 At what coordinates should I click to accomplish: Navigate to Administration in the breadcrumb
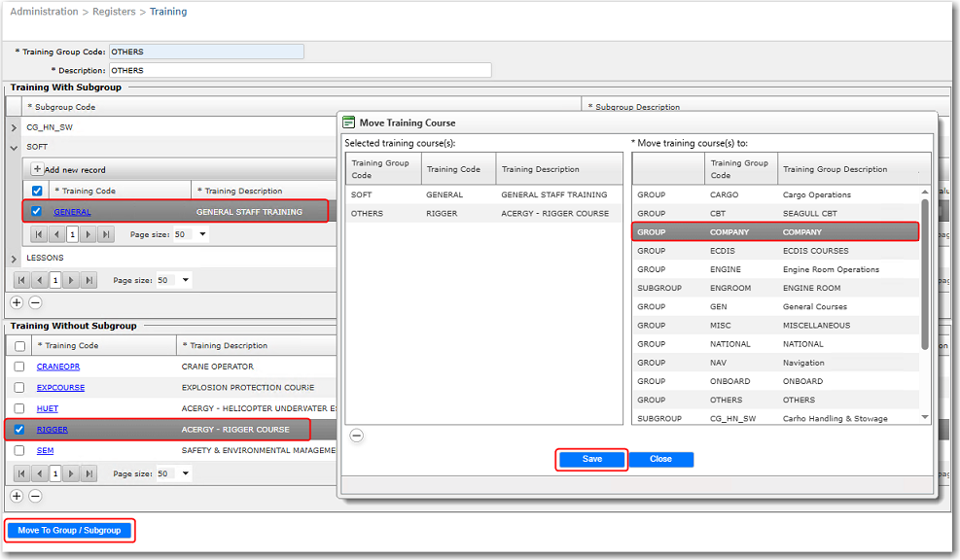(42, 12)
